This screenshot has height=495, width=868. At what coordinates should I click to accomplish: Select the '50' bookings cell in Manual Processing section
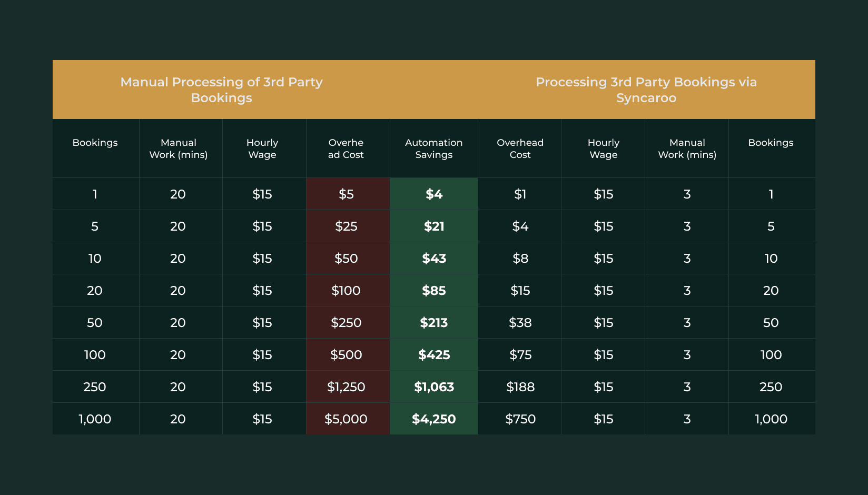pyautogui.click(x=95, y=323)
